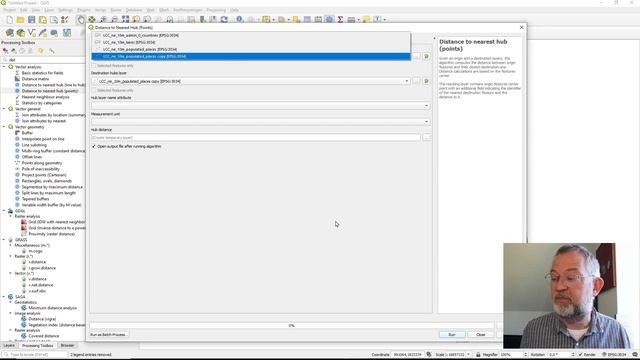The image size is (640, 360).
Task: Select Nearest neighbour analysis algorithm
Action: click(x=45, y=97)
